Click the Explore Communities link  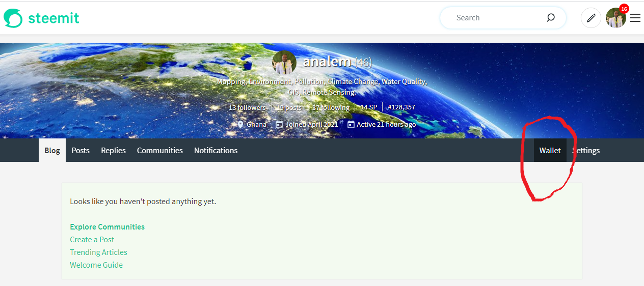coord(107,226)
